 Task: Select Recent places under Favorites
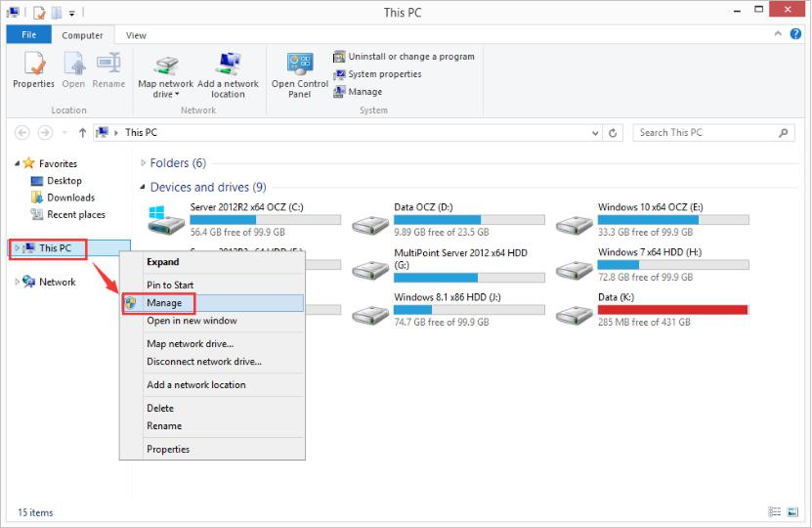(68, 214)
